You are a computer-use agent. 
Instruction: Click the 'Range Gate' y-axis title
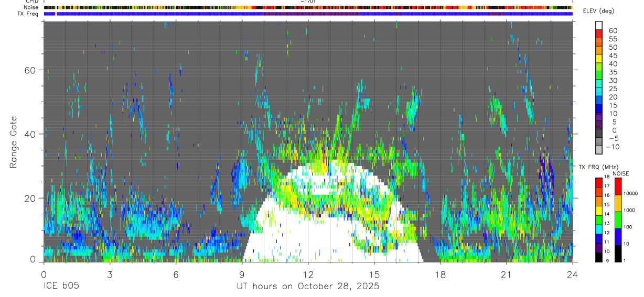coord(14,142)
